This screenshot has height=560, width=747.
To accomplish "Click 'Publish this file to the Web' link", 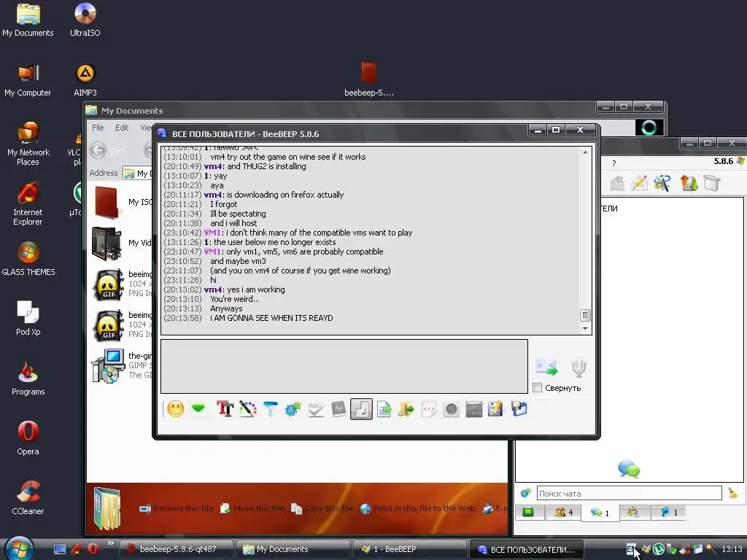I will 418,508.
